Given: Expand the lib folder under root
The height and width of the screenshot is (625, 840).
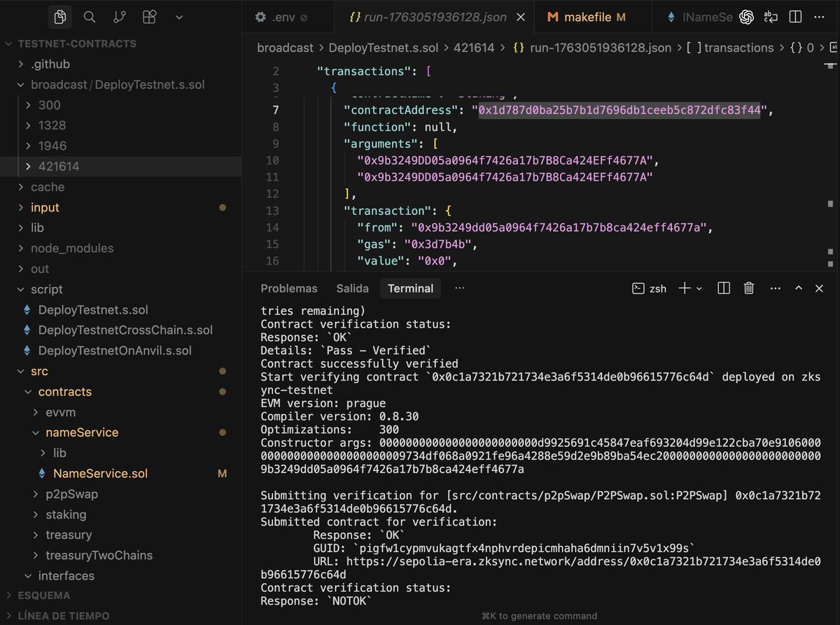Looking at the screenshot, I should [120, 227].
